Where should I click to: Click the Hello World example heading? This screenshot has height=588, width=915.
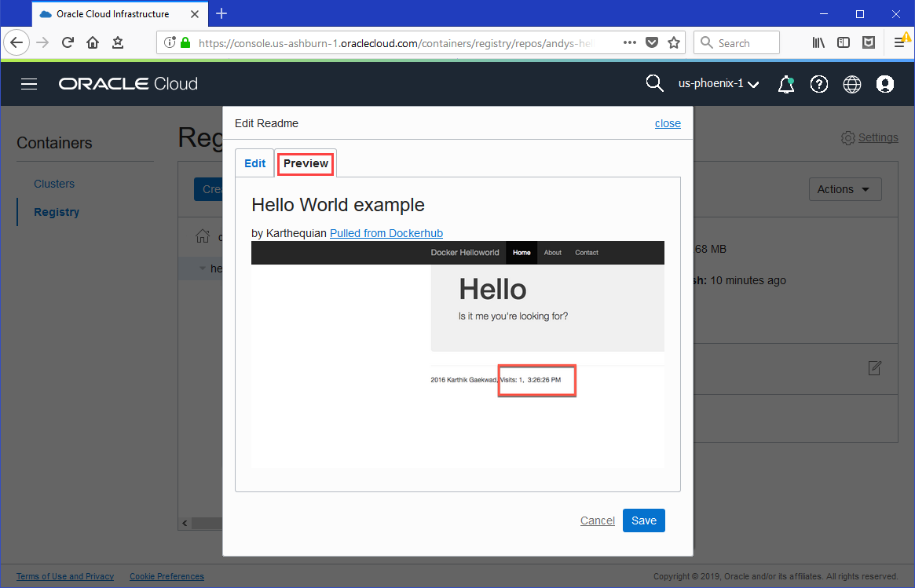tap(338, 205)
